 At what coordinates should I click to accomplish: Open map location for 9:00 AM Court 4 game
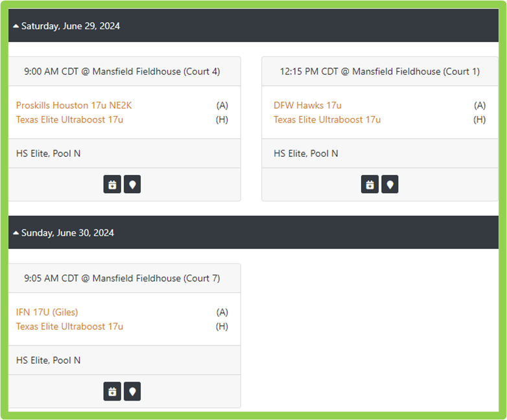tap(132, 184)
